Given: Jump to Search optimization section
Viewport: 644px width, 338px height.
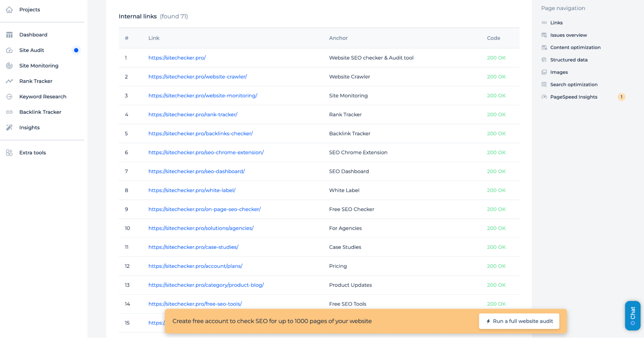Looking at the screenshot, I should tap(574, 84).
